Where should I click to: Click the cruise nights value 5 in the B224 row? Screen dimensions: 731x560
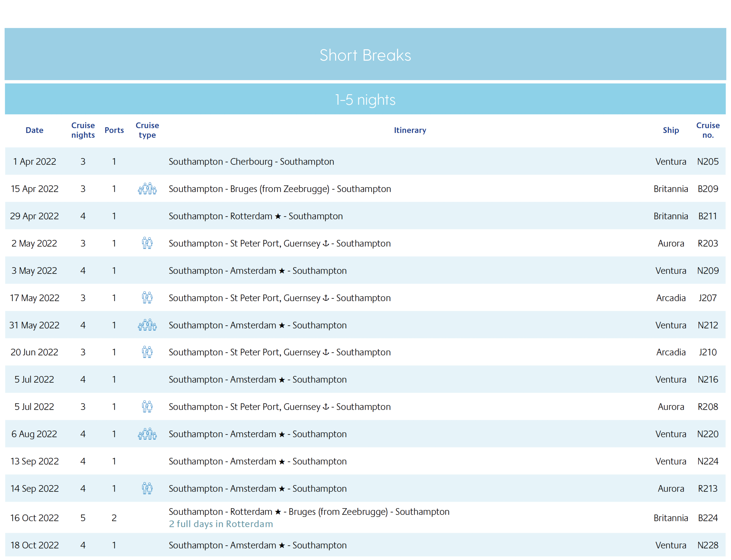coord(83,518)
